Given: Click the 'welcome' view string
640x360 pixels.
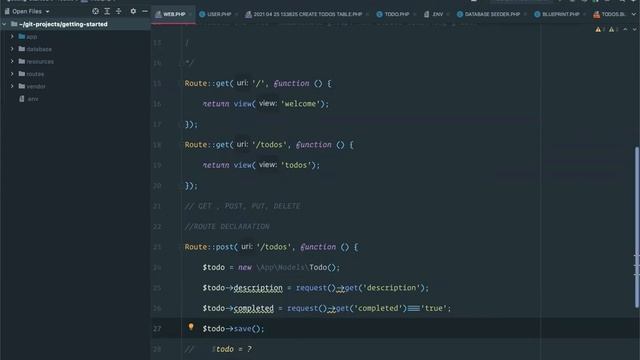Looking at the screenshot, I should click(300, 104).
